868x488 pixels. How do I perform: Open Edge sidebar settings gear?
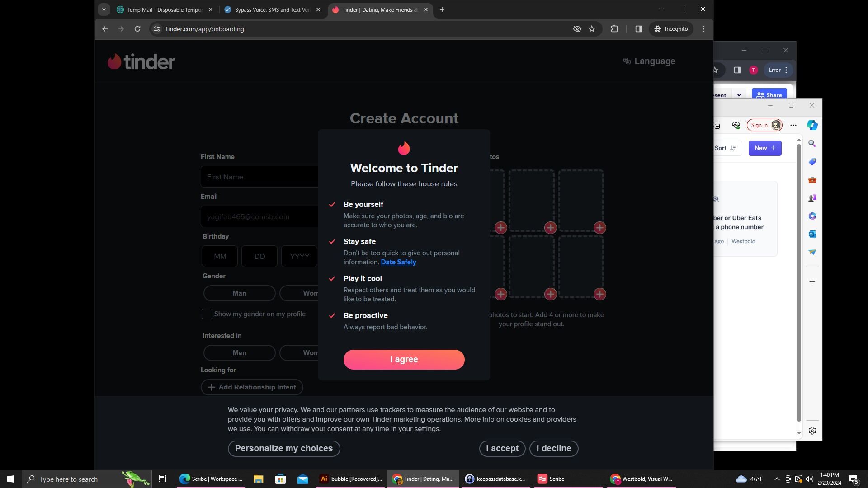[x=812, y=431]
